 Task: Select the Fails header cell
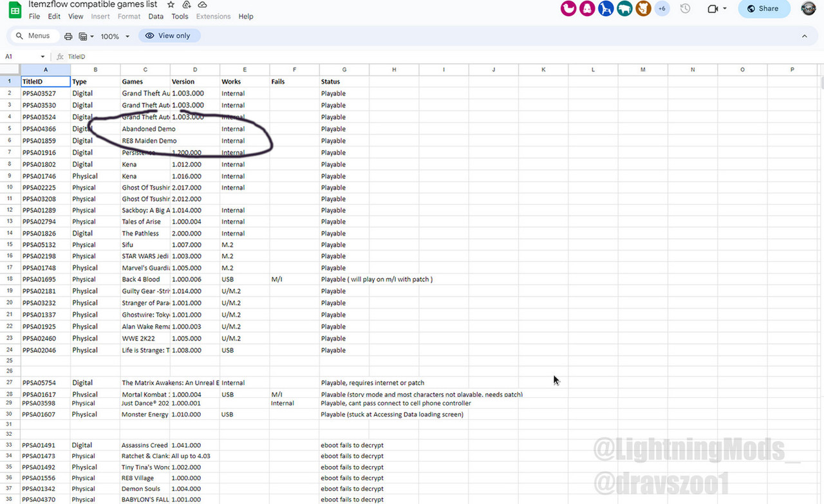[x=295, y=82]
